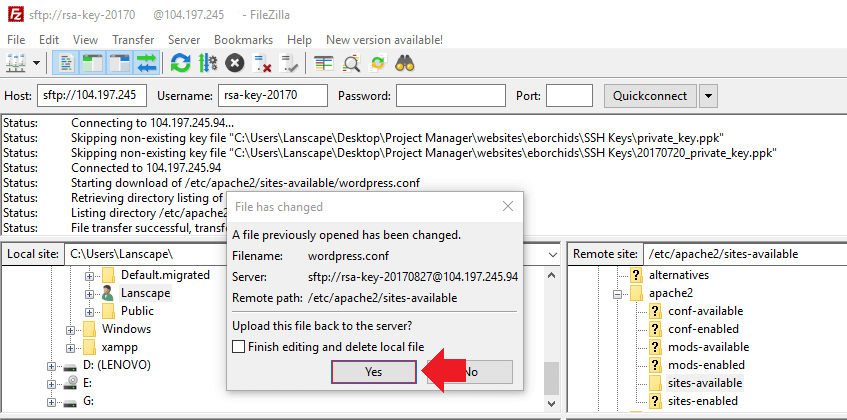Click the Remote site path field
Screen dimensions: 847x420
pyautogui.click(x=745, y=254)
